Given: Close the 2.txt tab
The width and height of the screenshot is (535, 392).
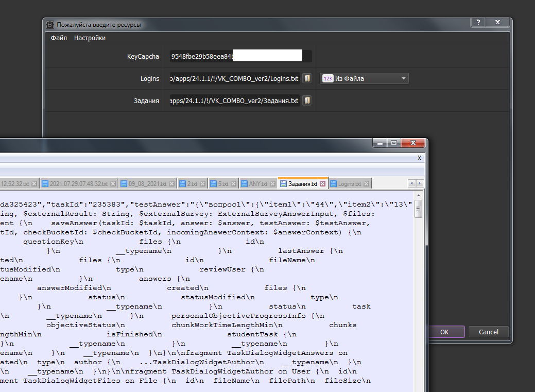Looking at the screenshot, I should coord(203,184).
